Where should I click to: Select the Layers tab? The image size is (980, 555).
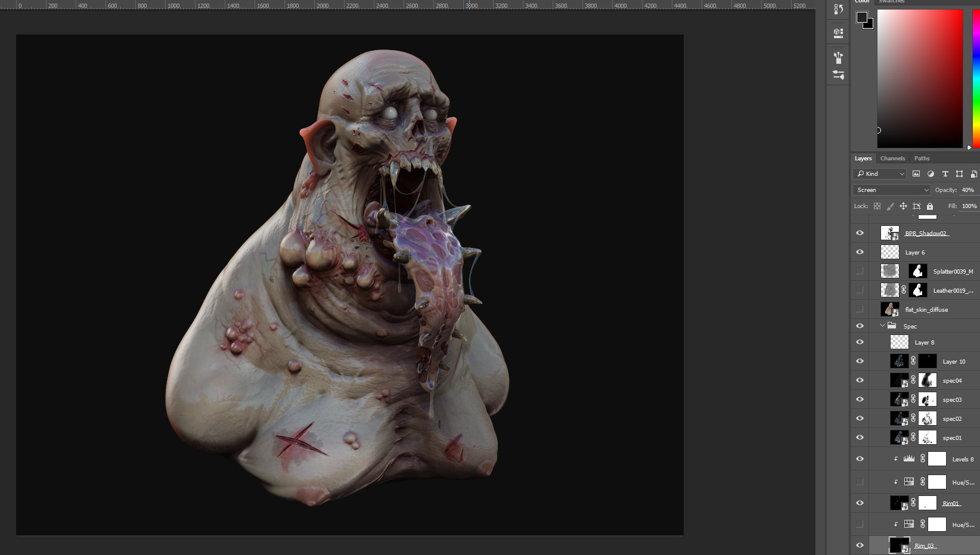(x=863, y=159)
